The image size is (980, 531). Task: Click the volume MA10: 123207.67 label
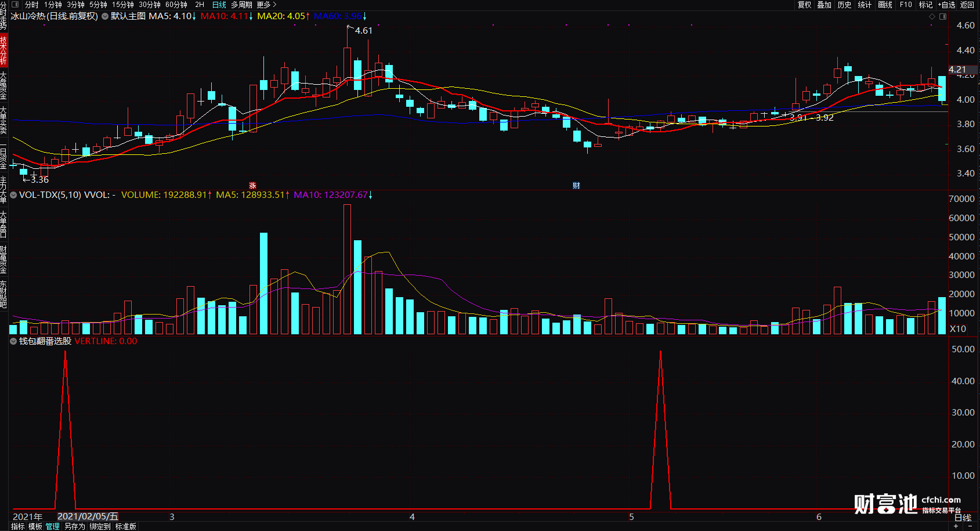[x=333, y=195]
